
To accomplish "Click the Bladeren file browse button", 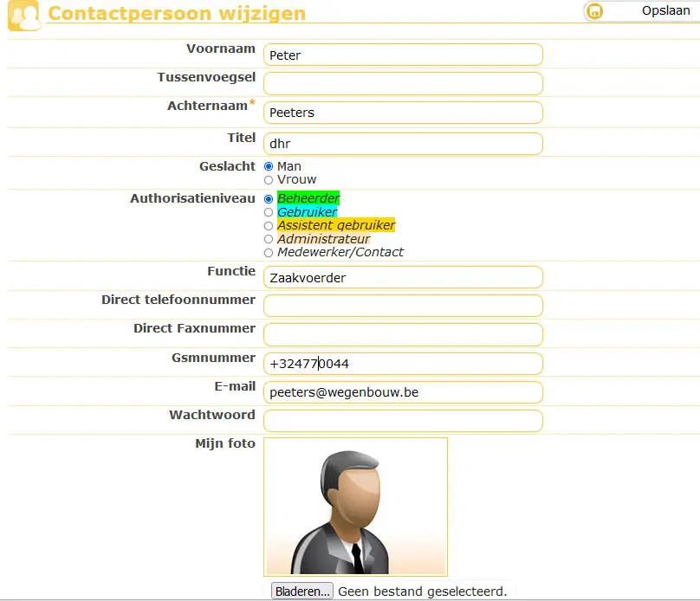I will point(301,591).
